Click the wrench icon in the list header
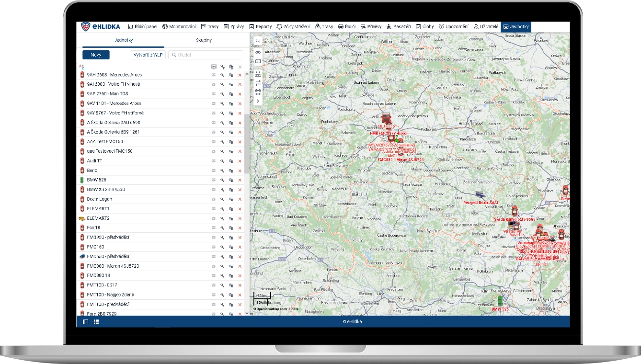 pos(222,67)
